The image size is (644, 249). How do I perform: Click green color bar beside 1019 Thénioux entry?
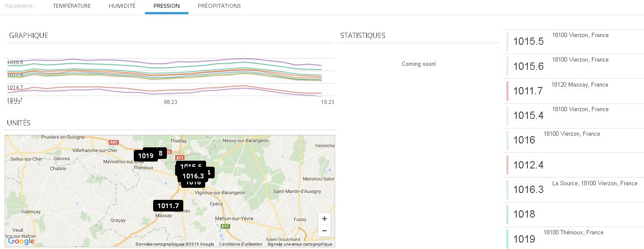coord(508,239)
